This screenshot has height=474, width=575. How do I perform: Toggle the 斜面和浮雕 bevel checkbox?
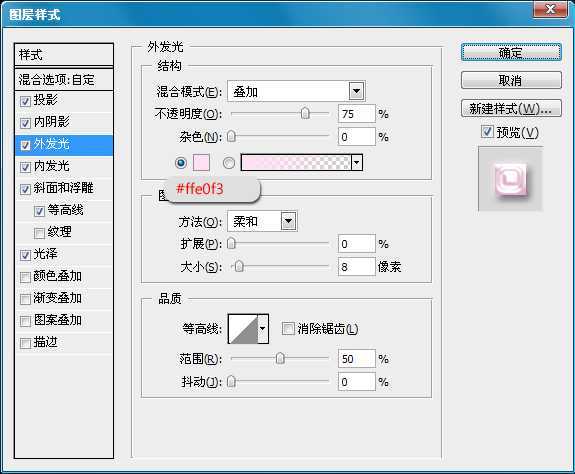pyautogui.click(x=25, y=189)
